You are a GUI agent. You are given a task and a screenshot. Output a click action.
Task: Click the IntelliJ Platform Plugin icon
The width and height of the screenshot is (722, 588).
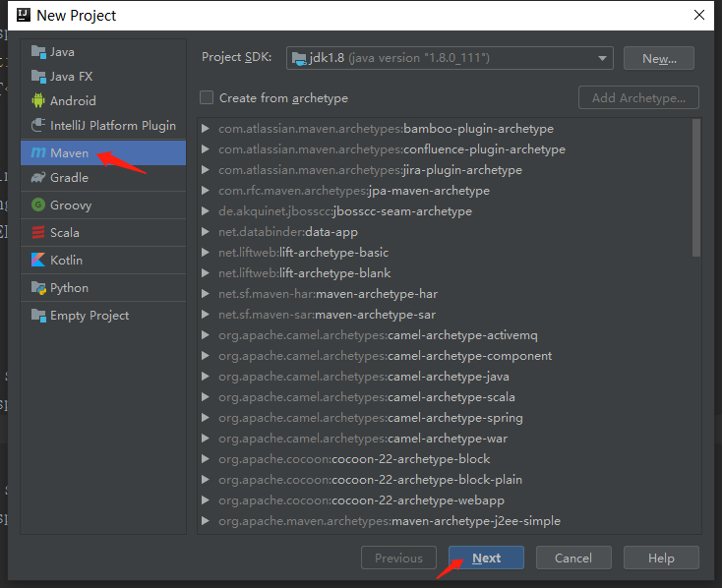38,125
